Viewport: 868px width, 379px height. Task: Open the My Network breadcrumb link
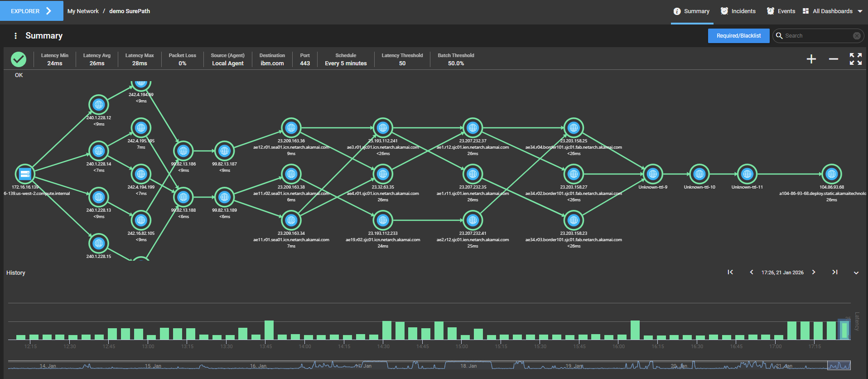tap(83, 11)
